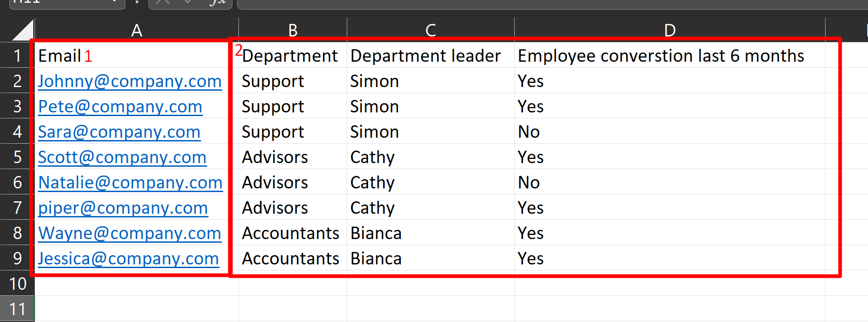Viewport: 868px width, 322px height.
Task: Select row 3 header
Action: (x=17, y=106)
